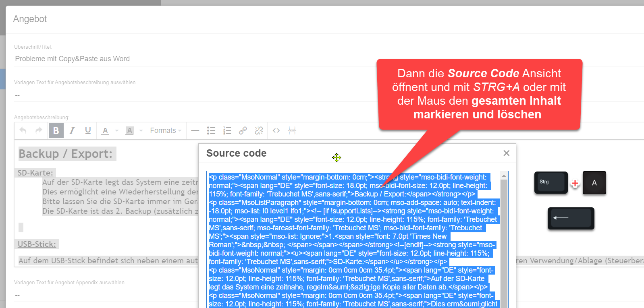Click the SD-Karte heading in editor
The height and width of the screenshot is (308, 644).
(x=35, y=173)
